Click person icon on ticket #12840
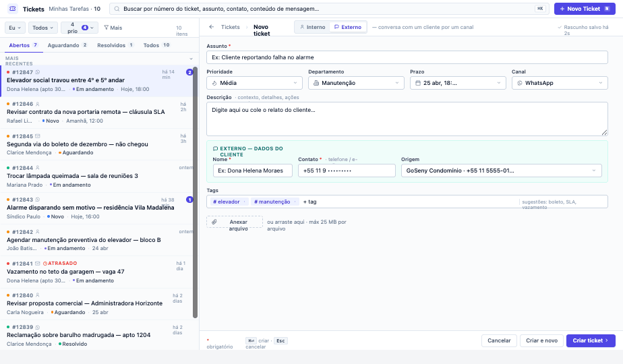 (38, 295)
